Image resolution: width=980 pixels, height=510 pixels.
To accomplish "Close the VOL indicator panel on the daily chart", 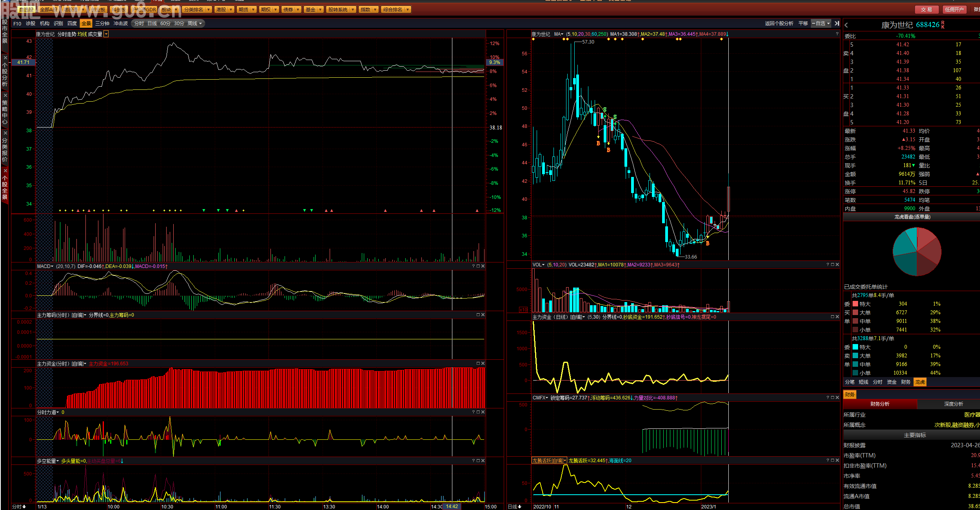I will [837, 264].
